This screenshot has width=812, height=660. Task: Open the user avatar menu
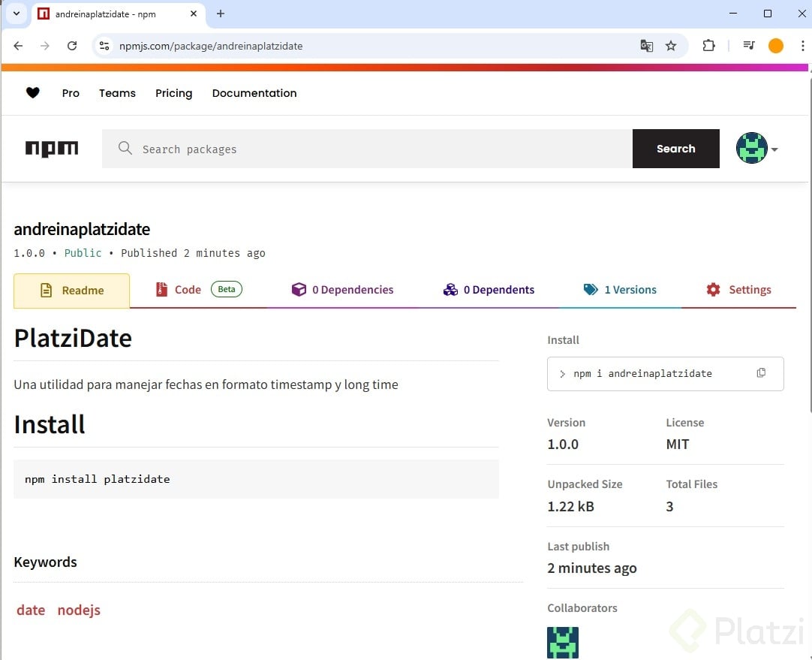751,148
